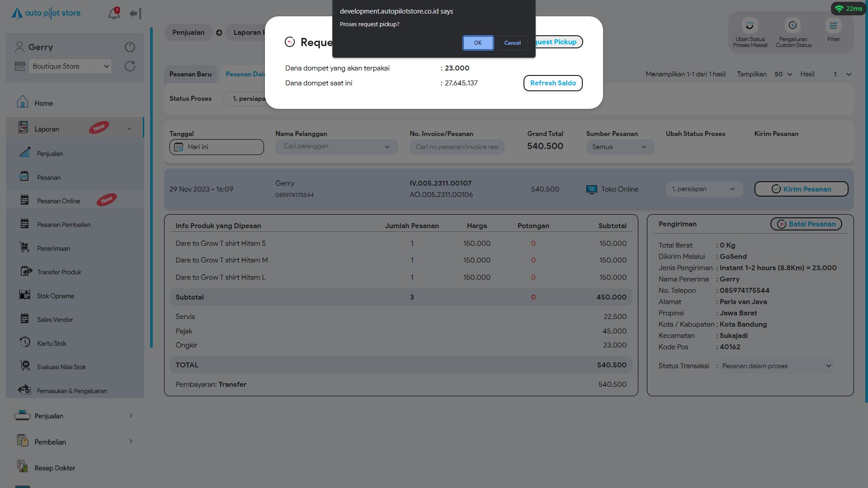This screenshot has width=868, height=488.
Task: Open Boutique Store dropdown
Action: point(70,66)
